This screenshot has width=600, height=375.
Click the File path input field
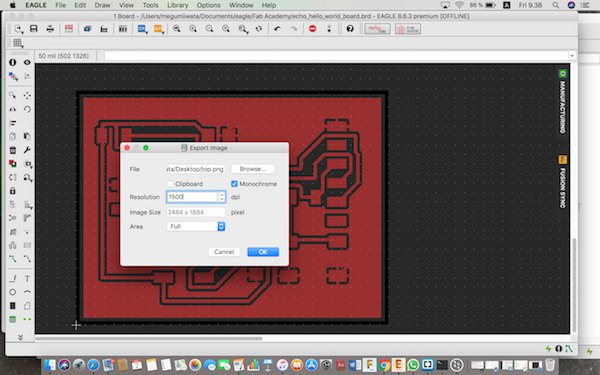pyautogui.click(x=196, y=169)
